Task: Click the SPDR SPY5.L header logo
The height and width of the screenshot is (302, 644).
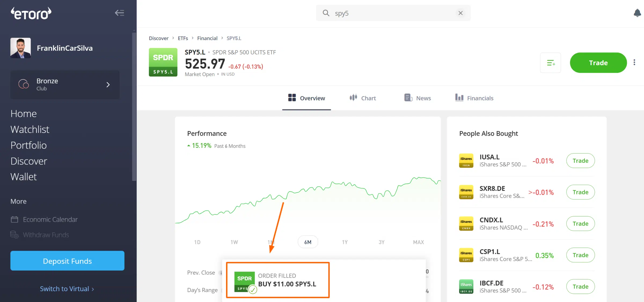Action: point(163,62)
